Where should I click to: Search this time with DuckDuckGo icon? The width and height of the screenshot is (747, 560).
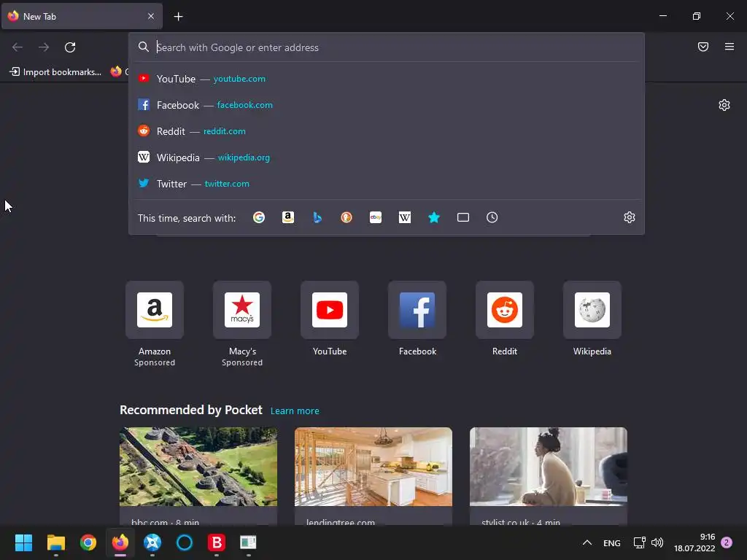pyautogui.click(x=347, y=217)
